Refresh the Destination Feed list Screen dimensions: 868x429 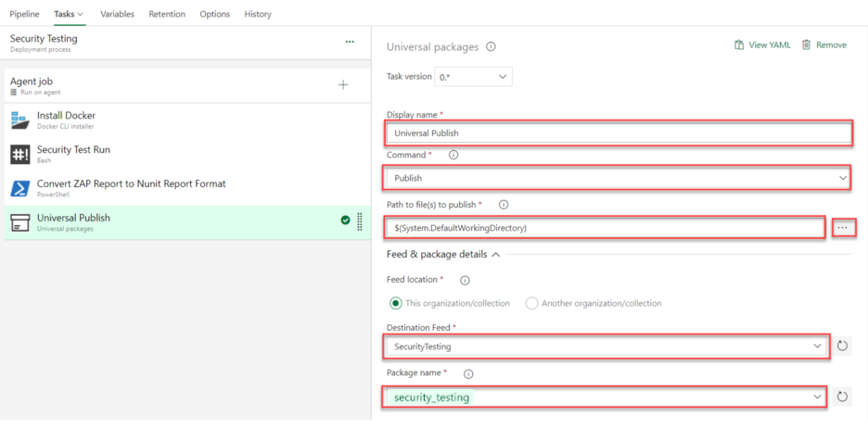pyautogui.click(x=843, y=346)
